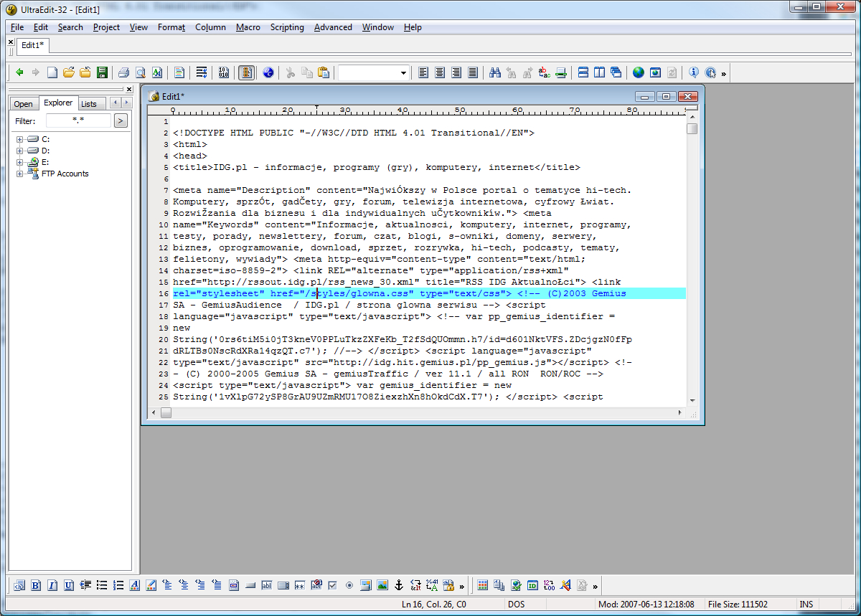This screenshot has width=861, height=616.
Task: Insert HTML image (picture) icon
Action: (x=382, y=585)
